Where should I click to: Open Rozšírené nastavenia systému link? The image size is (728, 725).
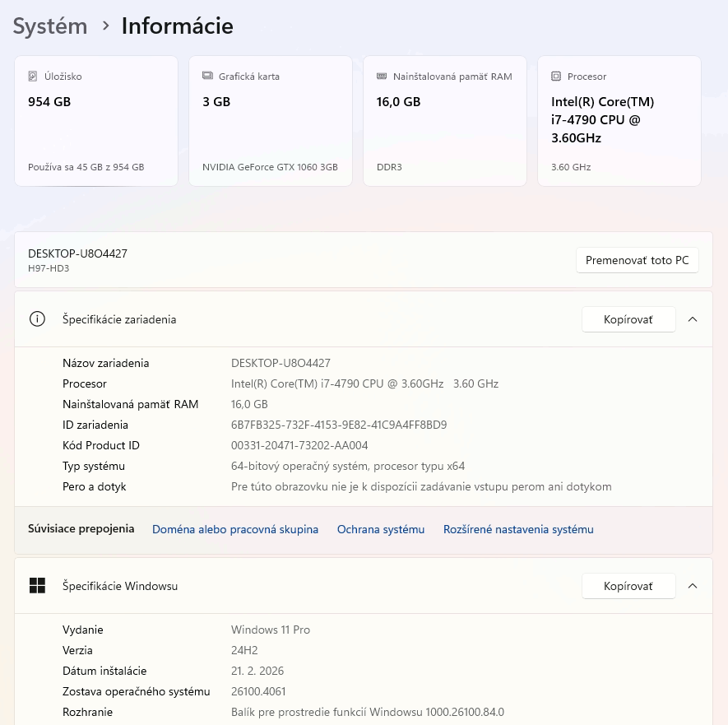coord(518,529)
